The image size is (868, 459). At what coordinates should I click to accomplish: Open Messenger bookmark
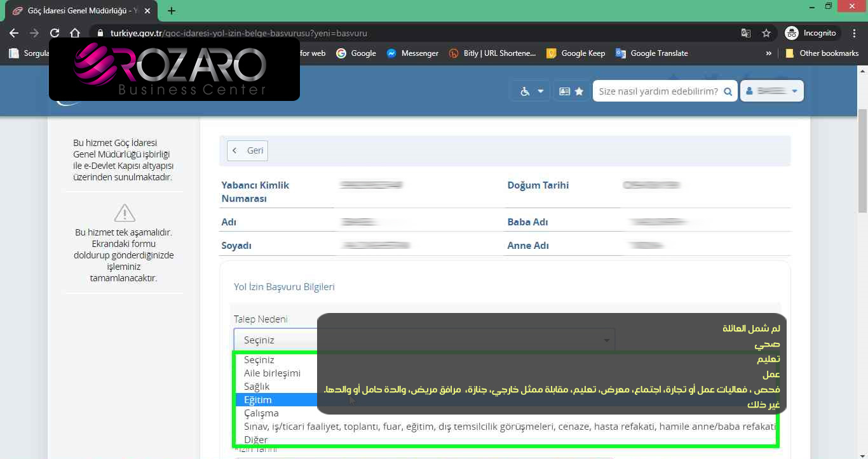pyautogui.click(x=412, y=53)
